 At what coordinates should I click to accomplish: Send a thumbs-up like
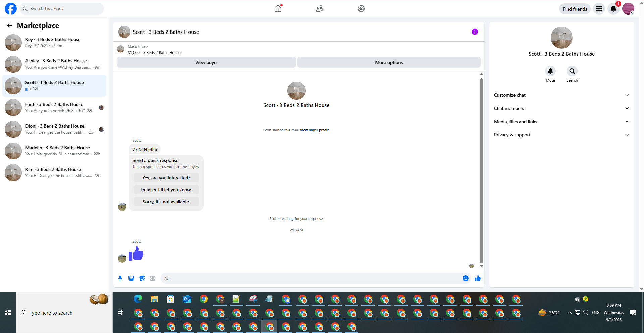pos(478,278)
